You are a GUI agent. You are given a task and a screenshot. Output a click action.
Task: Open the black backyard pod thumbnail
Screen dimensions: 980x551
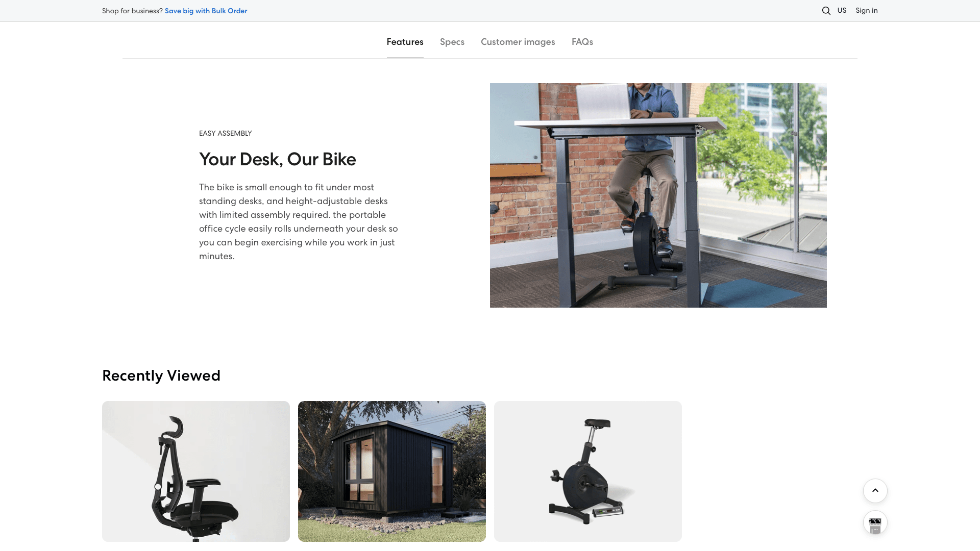coord(392,471)
